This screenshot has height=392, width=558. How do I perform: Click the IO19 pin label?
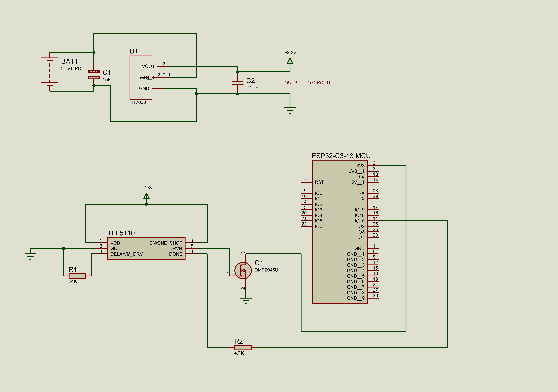[360, 210]
